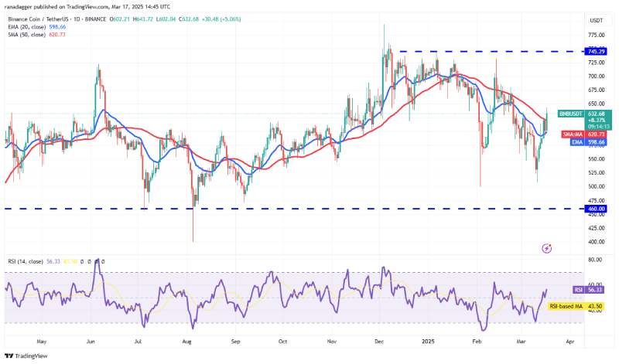This screenshot has width=619, height=364.
Task: Click the RSI-based MA 43.50 tag
Action: (576, 306)
